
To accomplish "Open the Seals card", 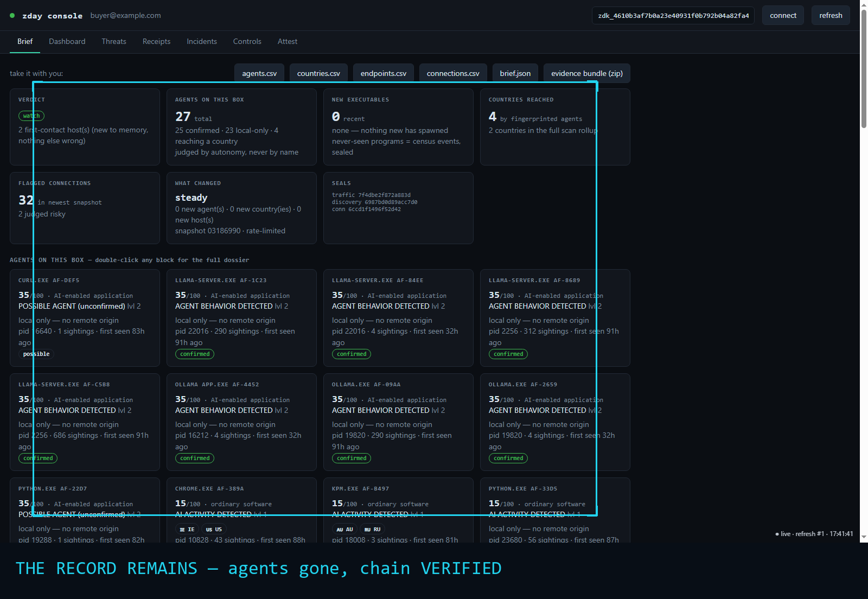I will tap(398, 208).
